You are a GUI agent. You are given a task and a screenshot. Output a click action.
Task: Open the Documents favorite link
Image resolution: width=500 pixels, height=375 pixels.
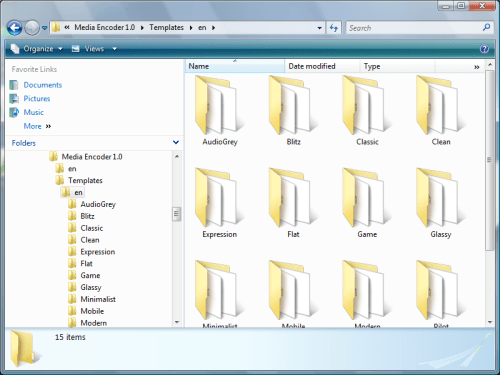point(43,85)
